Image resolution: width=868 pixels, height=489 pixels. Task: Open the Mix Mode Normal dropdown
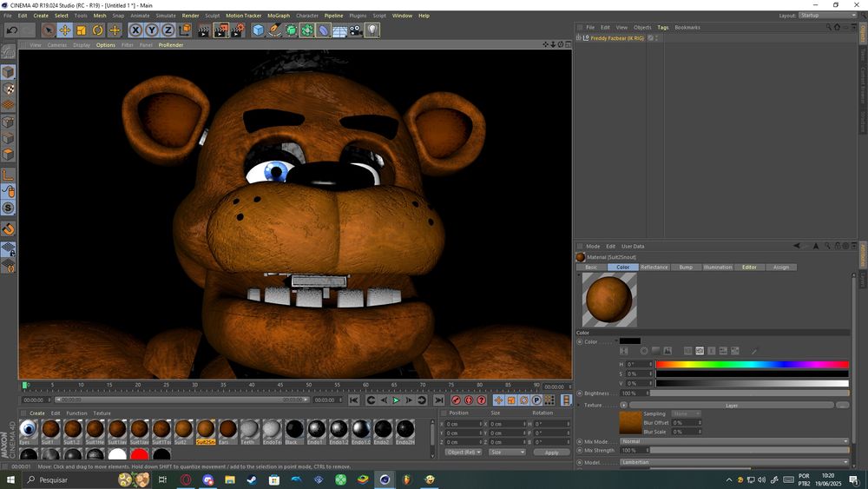[x=733, y=441]
